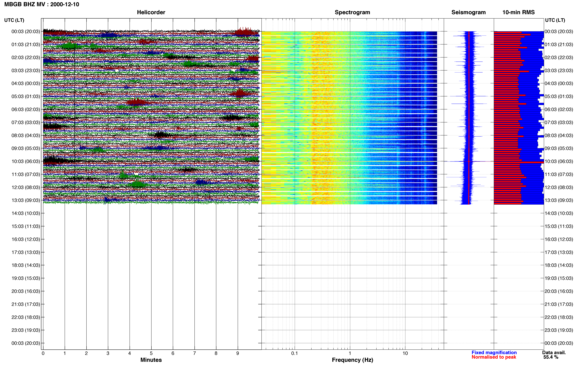588x368 pixels.
Task: Click the red centre line of the Seismogram trace
Action: 469,118
